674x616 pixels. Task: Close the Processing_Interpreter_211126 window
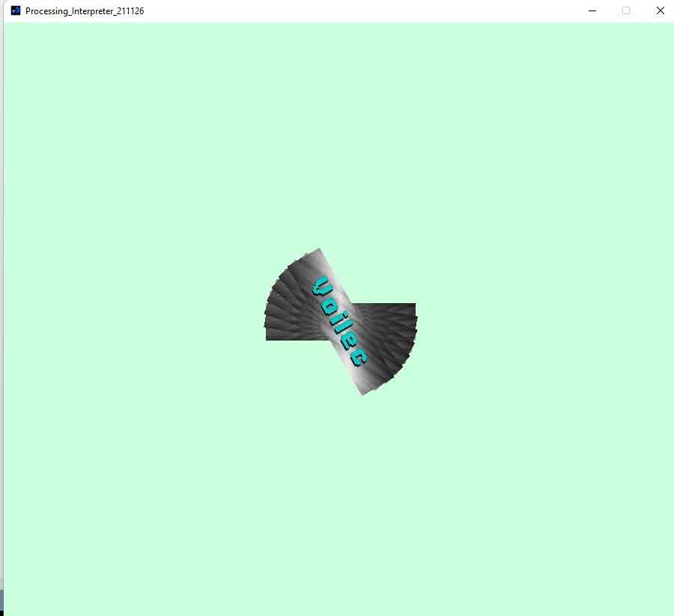click(x=660, y=10)
